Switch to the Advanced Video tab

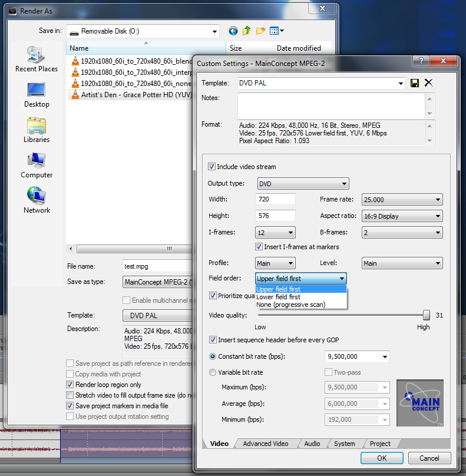[266, 444]
